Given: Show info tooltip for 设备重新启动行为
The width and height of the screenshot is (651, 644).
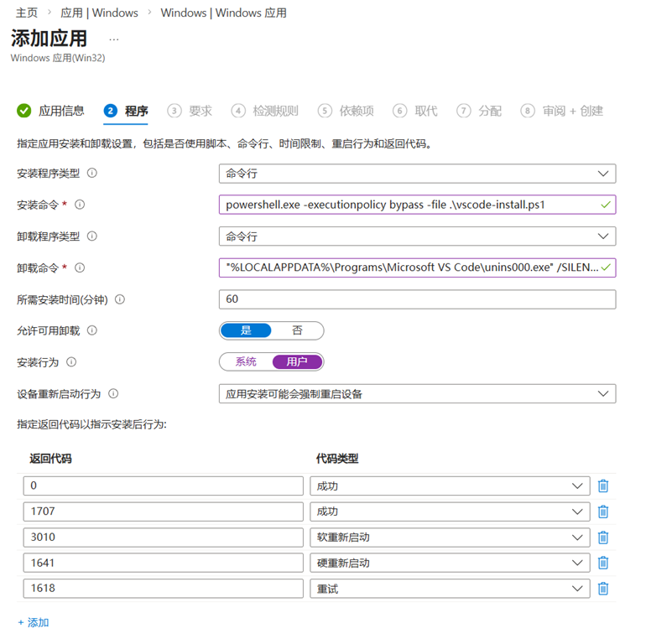Looking at the screenshot, I should click(x=113, y=393).
